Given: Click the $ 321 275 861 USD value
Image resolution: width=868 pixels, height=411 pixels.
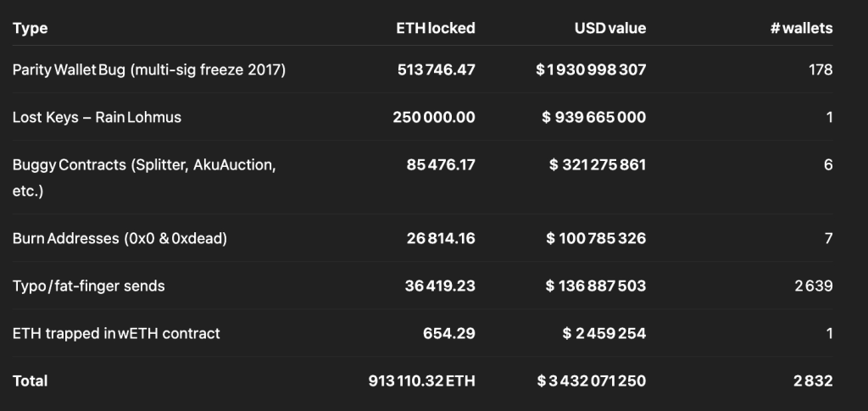Looking at the screenshot, I should point(598,164).
